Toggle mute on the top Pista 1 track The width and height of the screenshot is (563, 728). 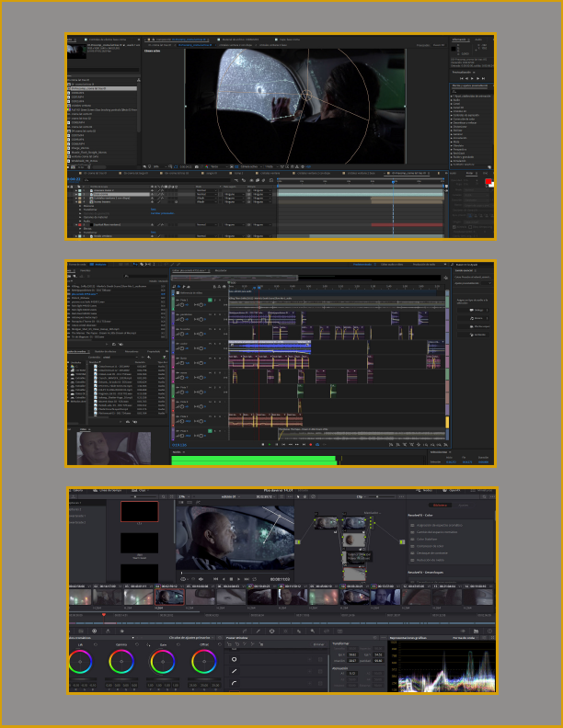(x=210, y=301)
